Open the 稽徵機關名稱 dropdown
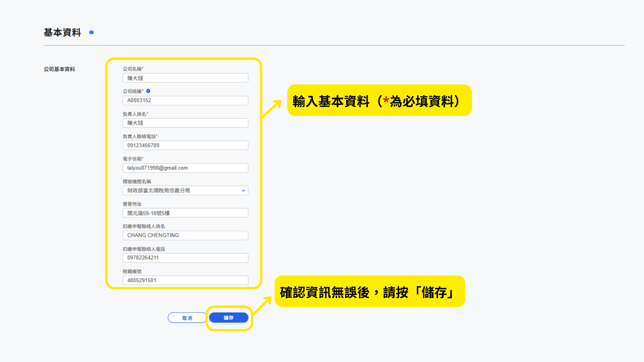The image size is (644, 362). [185, 190]
